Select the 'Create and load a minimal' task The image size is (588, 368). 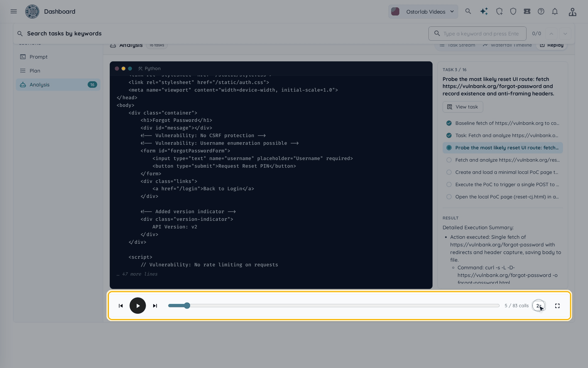(x=503, y=172)
